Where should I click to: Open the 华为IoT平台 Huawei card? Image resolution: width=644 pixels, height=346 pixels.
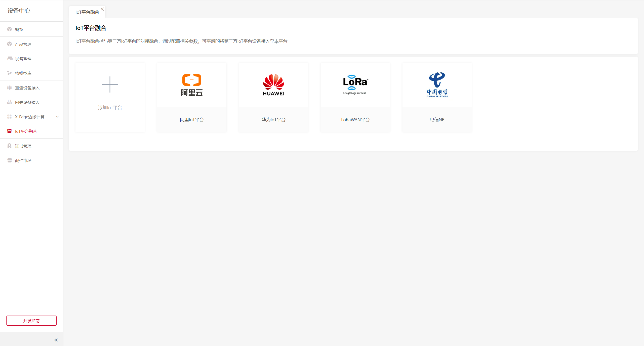click(x=273, y=98)
